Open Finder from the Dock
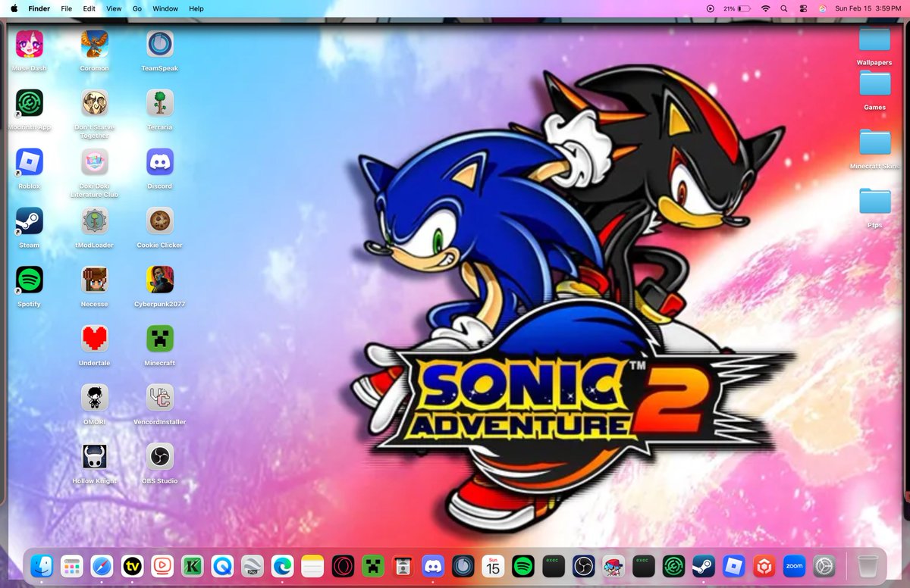Screen dimensions: 910x588 click(x=41, y=565)
